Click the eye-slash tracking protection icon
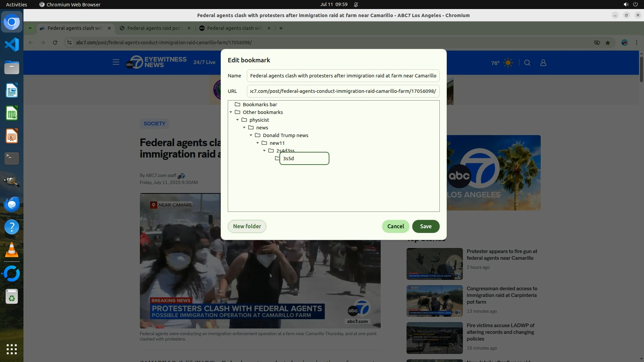 [x=597, y=43]
